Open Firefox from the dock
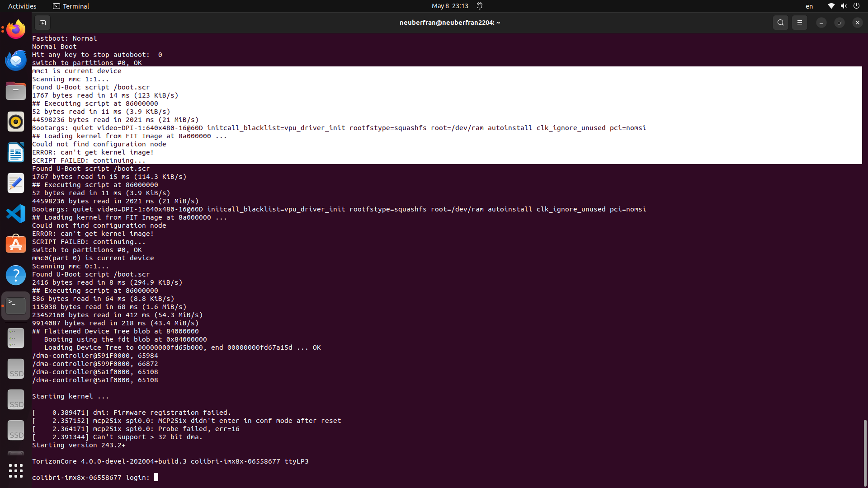 click(x=16, y=29)
